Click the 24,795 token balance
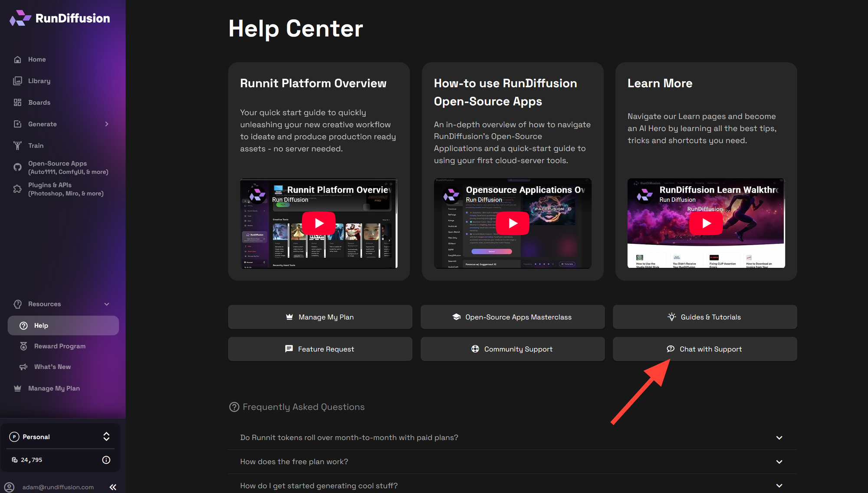The image size is (868, 493). [x=32, y=460]
